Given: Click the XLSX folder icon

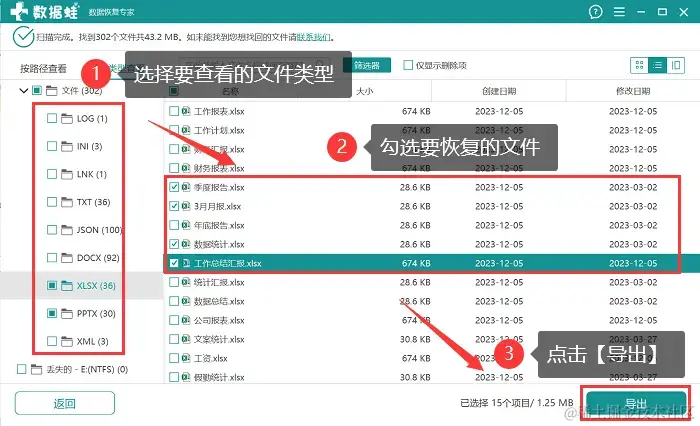Looking at the screenshot, I should pyautogui.click(x=67, y=286).
